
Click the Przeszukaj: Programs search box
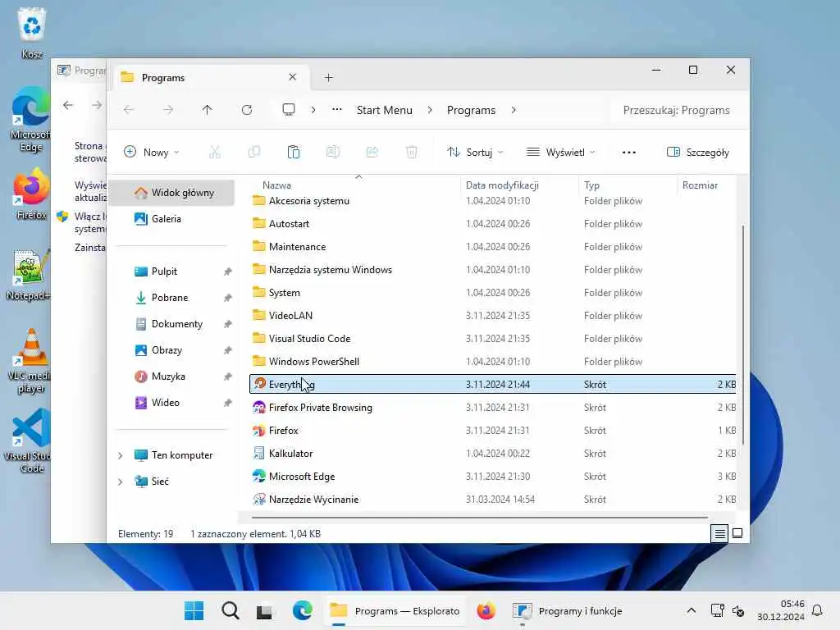click(676, 110)
